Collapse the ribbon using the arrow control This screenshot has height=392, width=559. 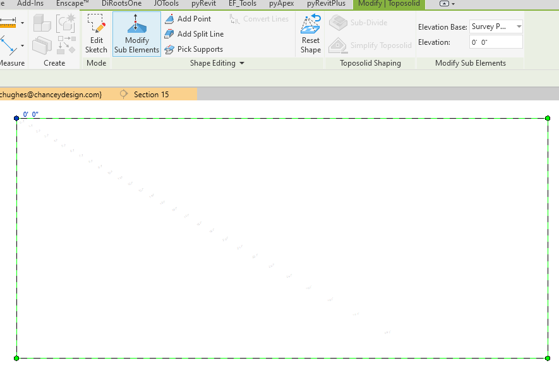click(445, 4)
